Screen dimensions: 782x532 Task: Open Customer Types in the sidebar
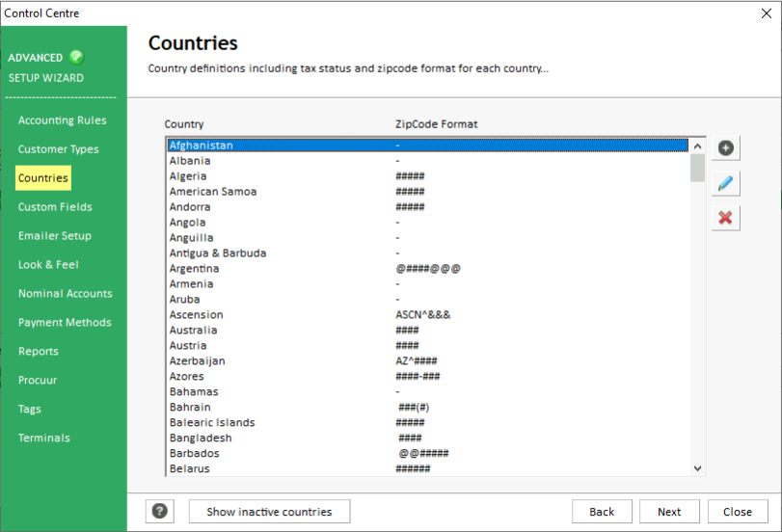[59, 149]
